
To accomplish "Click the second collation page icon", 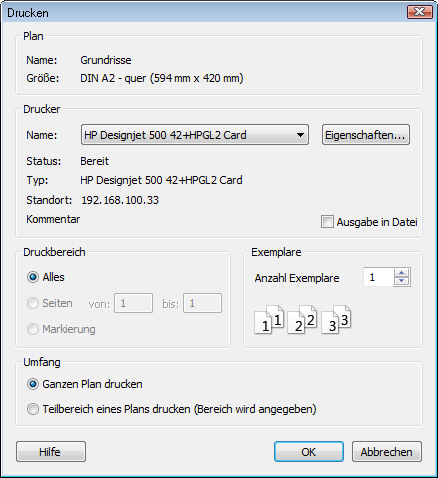I will tap(302, 319).
